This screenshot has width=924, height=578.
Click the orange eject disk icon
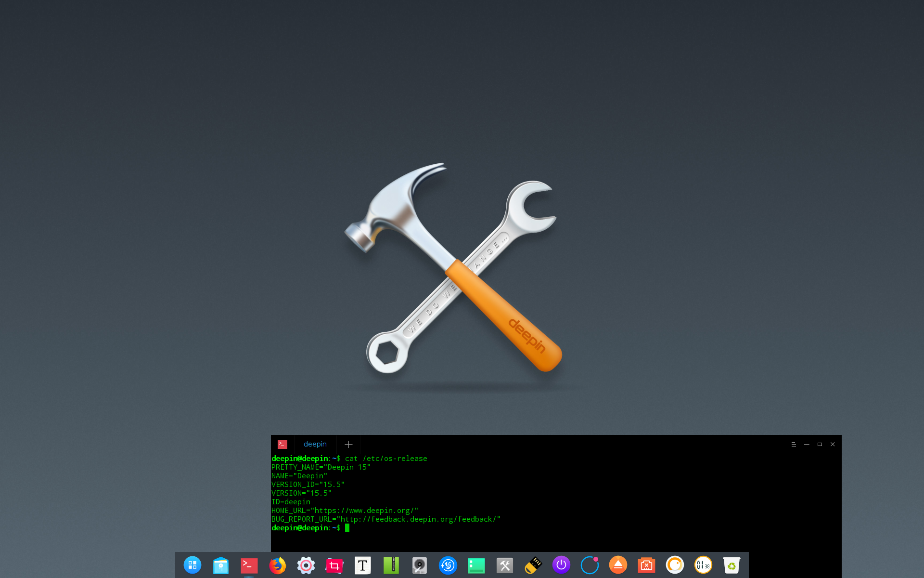coord(618,565)
